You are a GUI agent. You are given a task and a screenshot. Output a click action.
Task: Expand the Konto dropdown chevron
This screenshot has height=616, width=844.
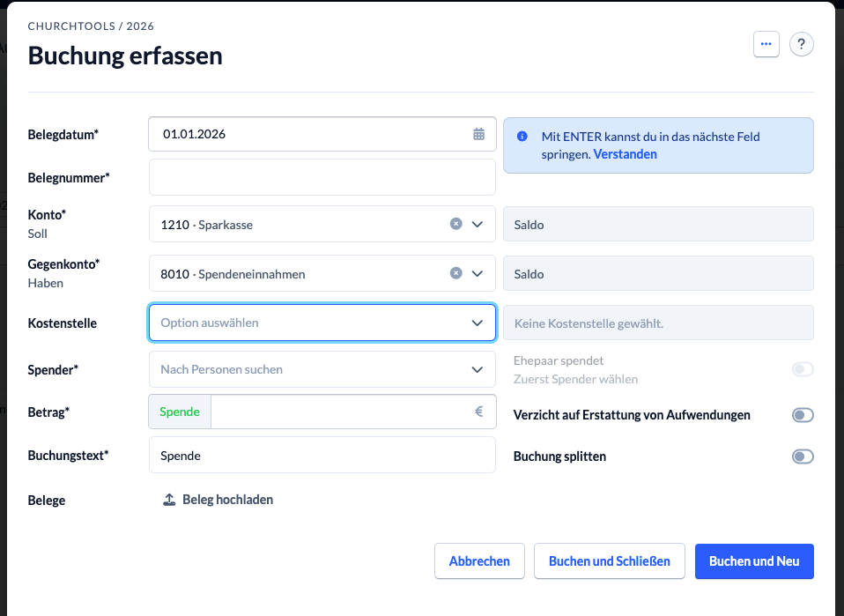pyautogui.click(x=478, y=224)
